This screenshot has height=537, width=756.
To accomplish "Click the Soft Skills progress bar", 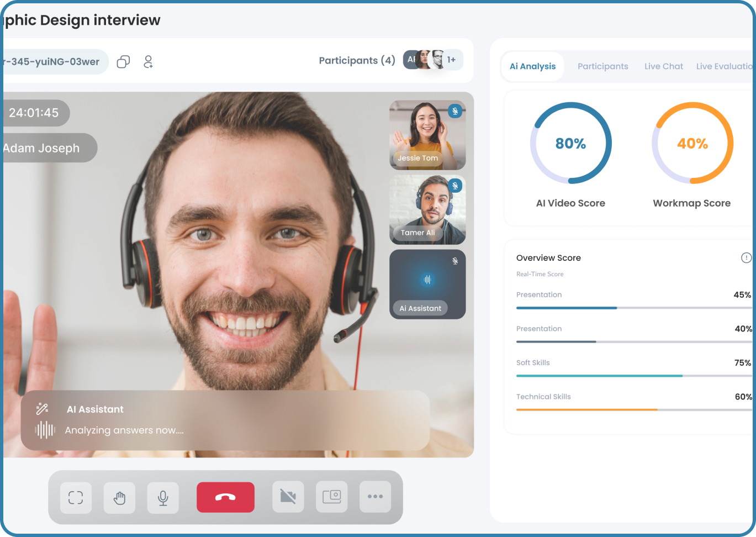I will (633, 376).
